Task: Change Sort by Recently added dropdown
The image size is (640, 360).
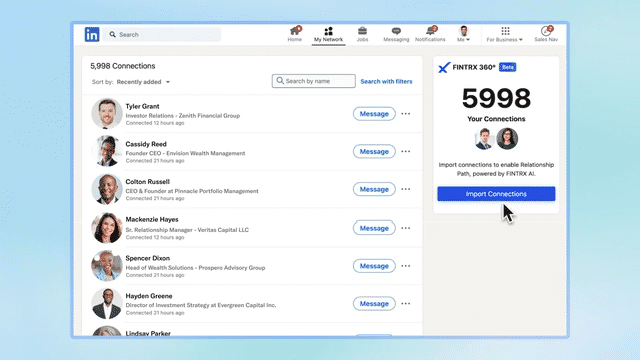Action: coord(143,82)
